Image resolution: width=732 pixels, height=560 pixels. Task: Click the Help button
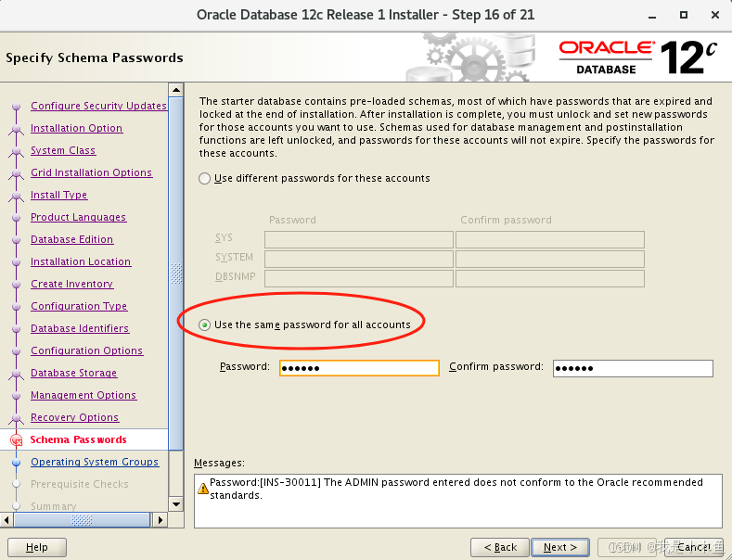point(37,547)
